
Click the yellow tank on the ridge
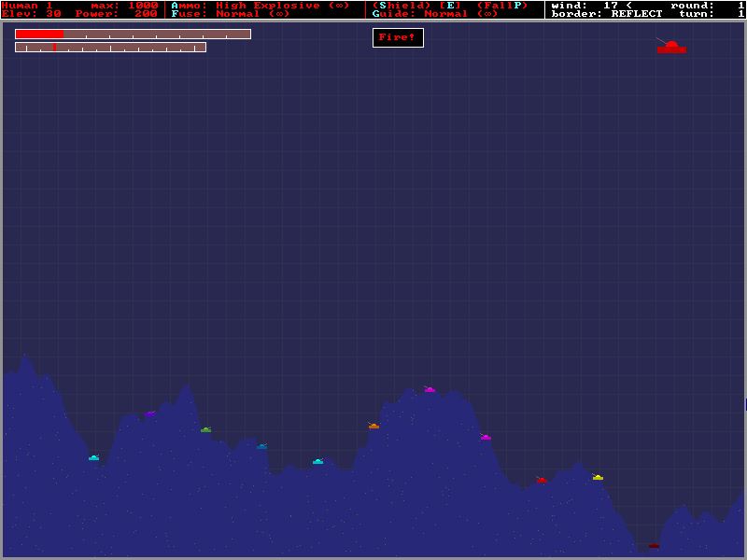pos(598,477)
